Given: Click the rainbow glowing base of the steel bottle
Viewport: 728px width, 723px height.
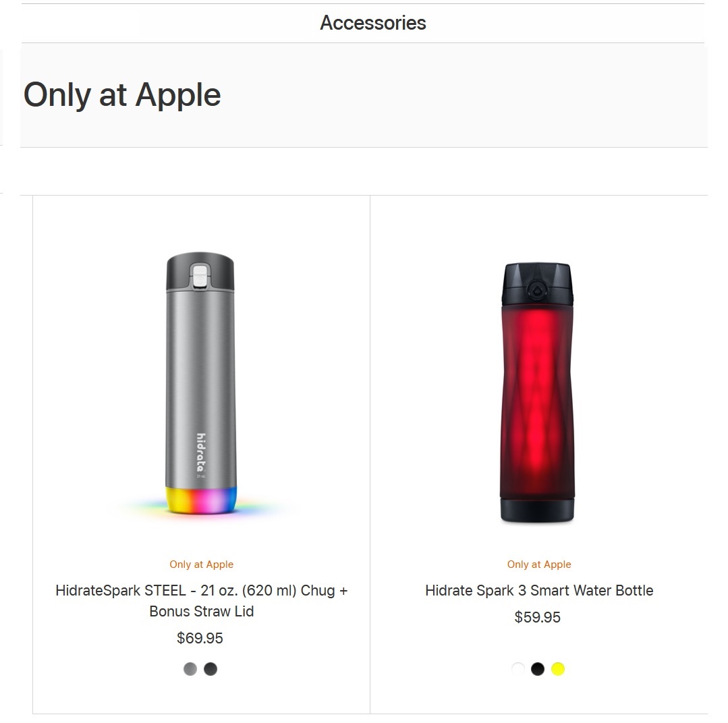Looking at the screenshot, I should (x=201, y=500).
